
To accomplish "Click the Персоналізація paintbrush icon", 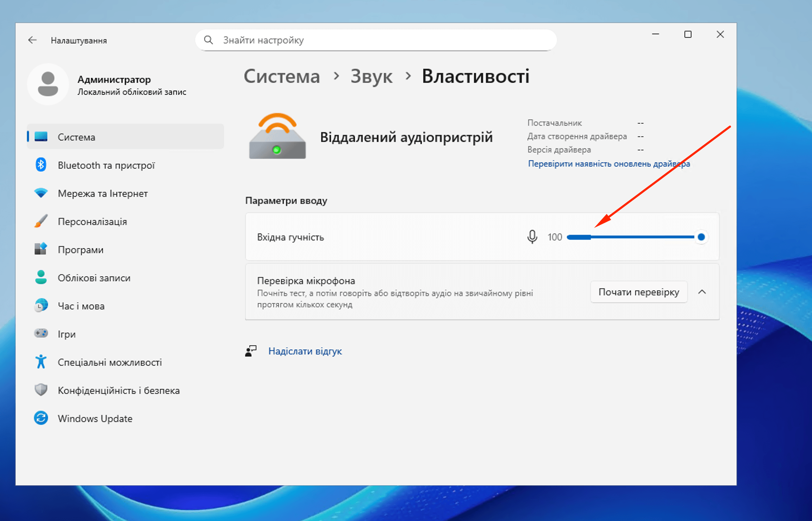I will click(x=41, y=221).
